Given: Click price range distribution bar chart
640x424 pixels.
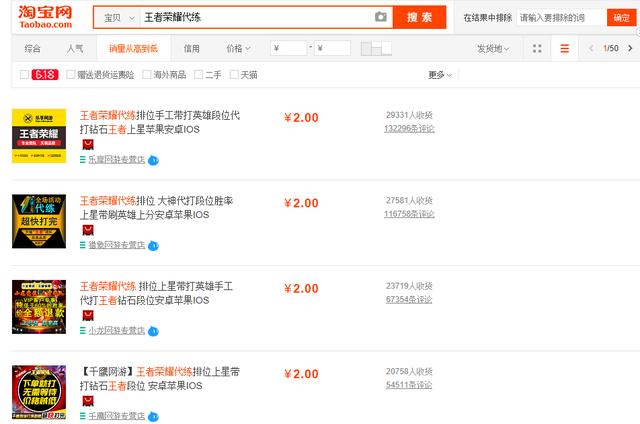Looking at the screenshot, I should 376,48.
